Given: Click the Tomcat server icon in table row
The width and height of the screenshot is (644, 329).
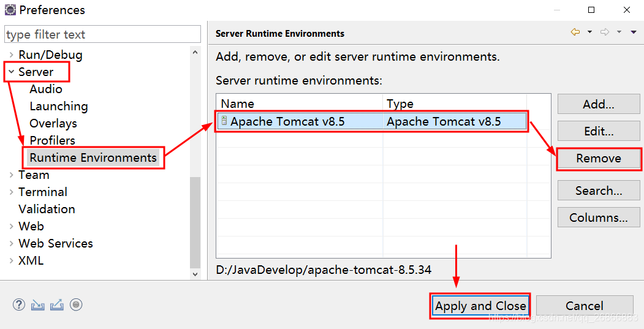Looking at the screenshot, I should tap(224, 121).
